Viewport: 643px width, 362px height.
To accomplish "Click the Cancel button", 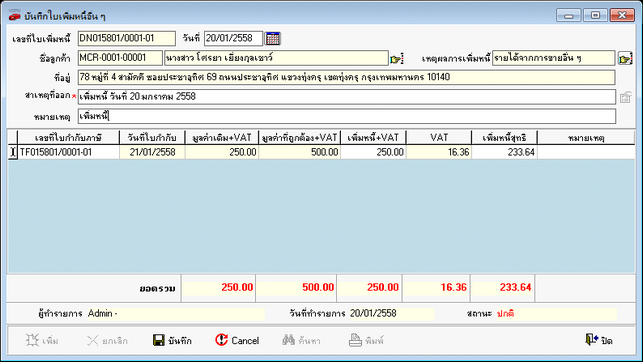I will [237, 340].
